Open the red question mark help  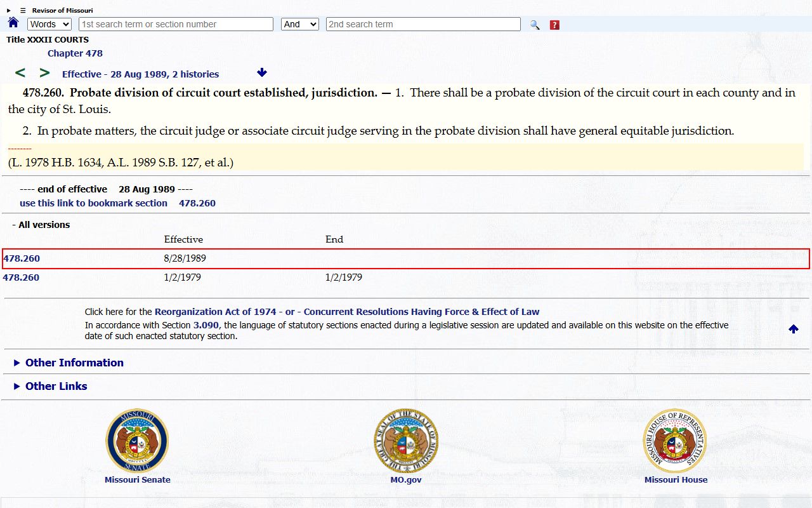click(554, 25)
